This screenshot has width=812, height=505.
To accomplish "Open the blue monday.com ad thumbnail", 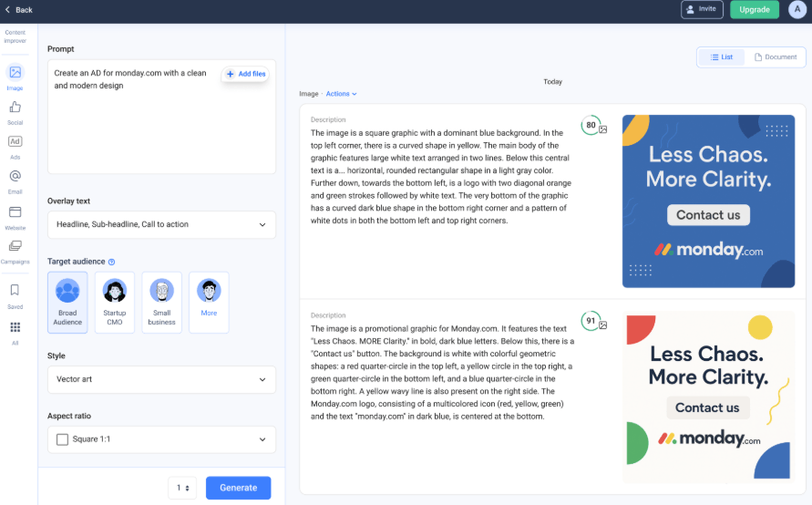I will [x=708, y=201].
